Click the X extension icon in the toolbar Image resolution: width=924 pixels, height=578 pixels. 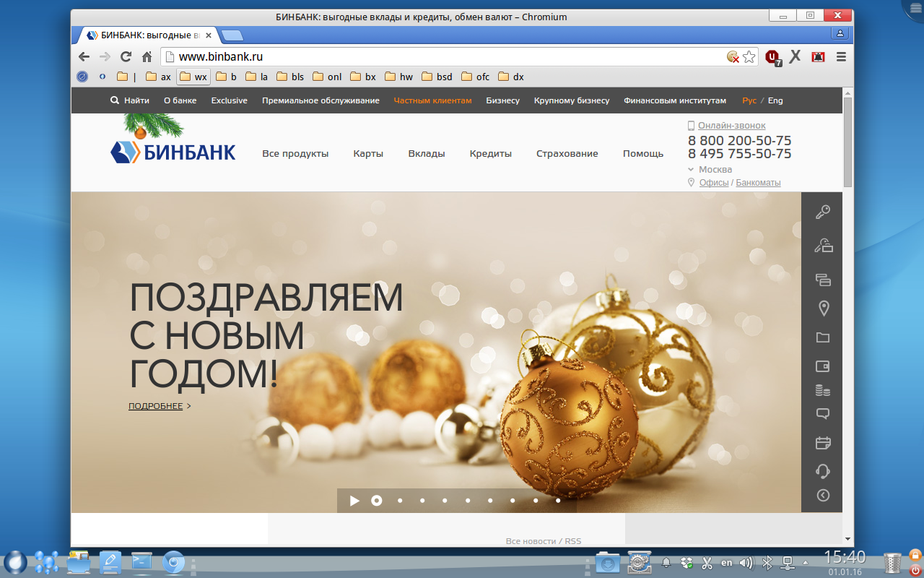point(796,56)
